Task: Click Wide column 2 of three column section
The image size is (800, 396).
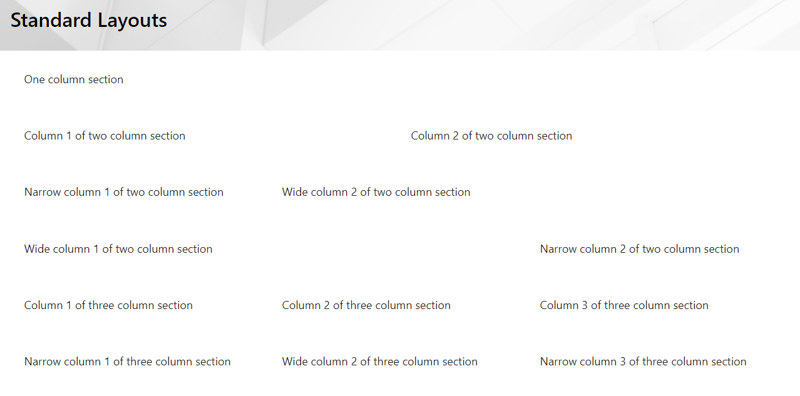Action: pos(380,361)
